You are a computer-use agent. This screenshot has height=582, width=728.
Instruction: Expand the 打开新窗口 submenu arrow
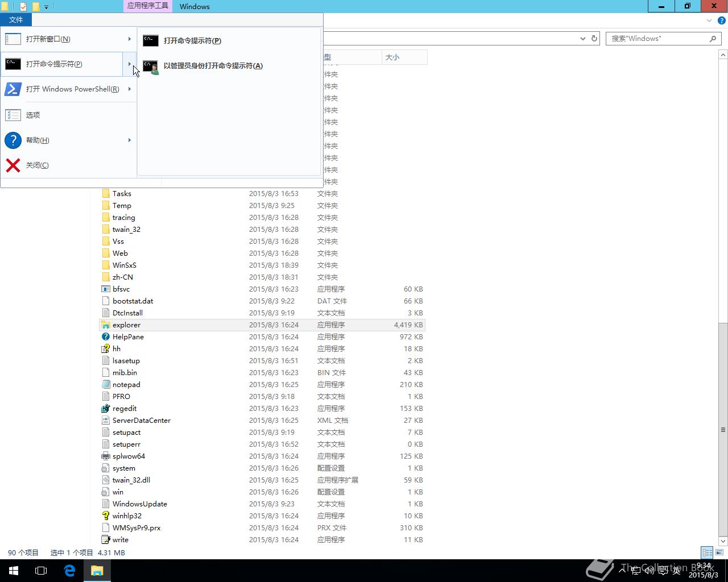point(130,39)
